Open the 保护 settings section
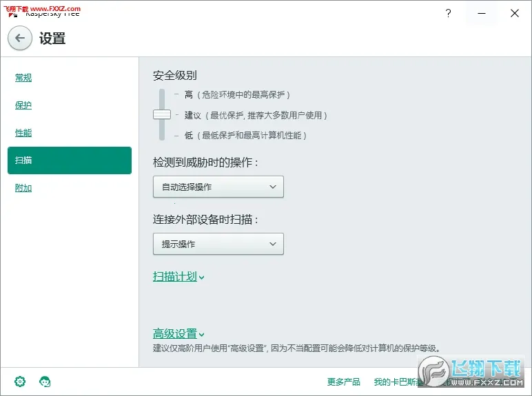 23,105
